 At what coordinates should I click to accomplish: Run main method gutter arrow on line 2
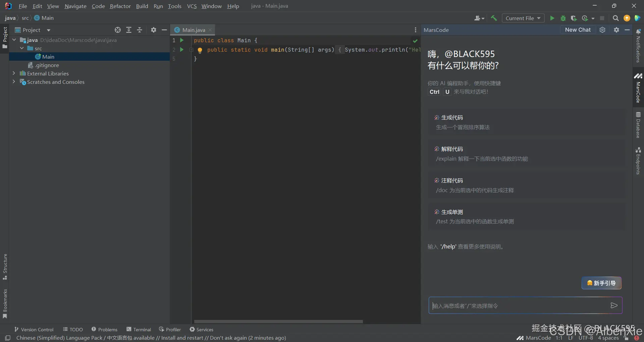click(182, 50)
